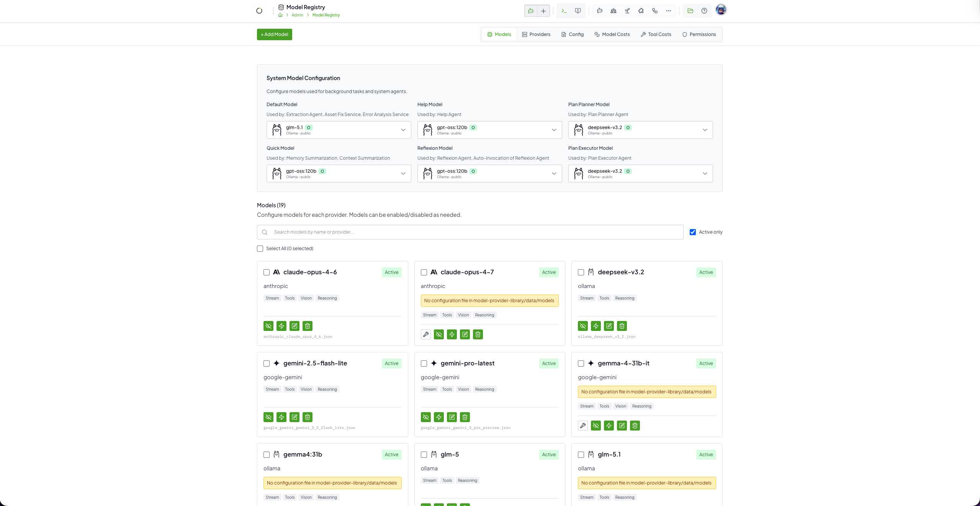The width and height of the screenshot is (980, 506).
Task: Open the puzzle piece plugins icon
Action: 641,11
